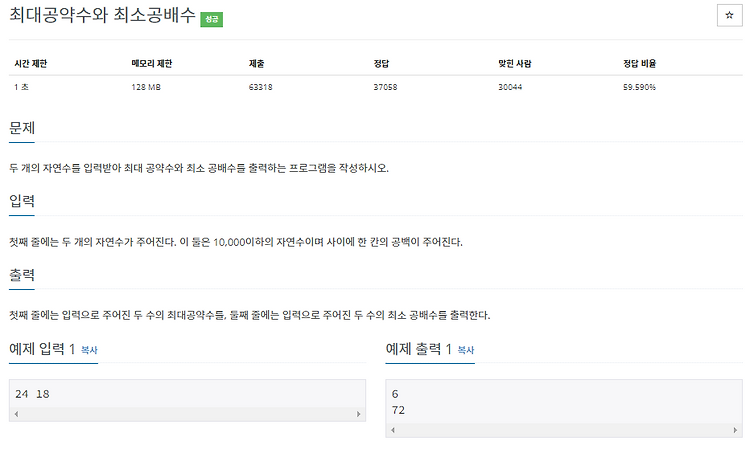
Task: Click left scroll arrow of example input box
Action: pyautogui.click(x=16, y=414)
